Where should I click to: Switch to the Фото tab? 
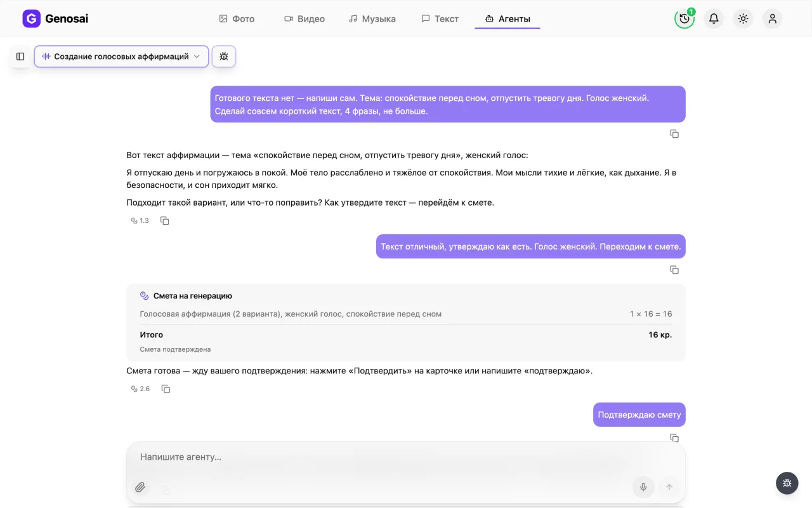tap(237, 19)
